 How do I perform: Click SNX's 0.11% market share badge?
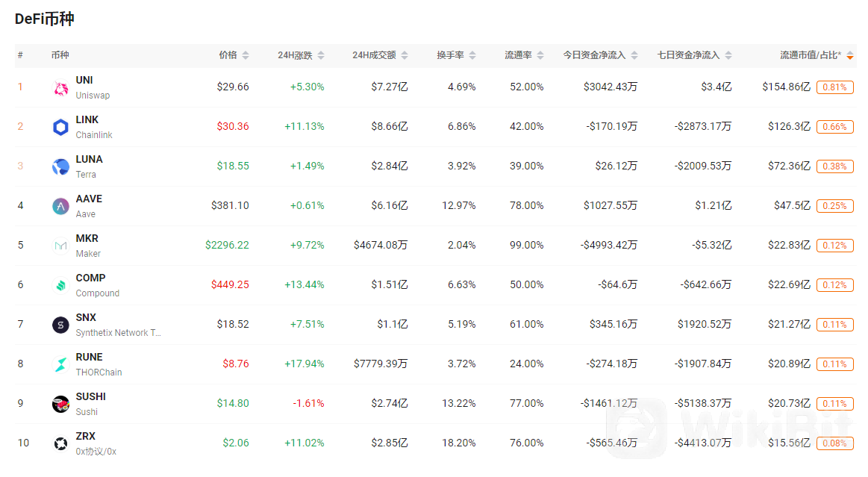click(x=834, y=325)
